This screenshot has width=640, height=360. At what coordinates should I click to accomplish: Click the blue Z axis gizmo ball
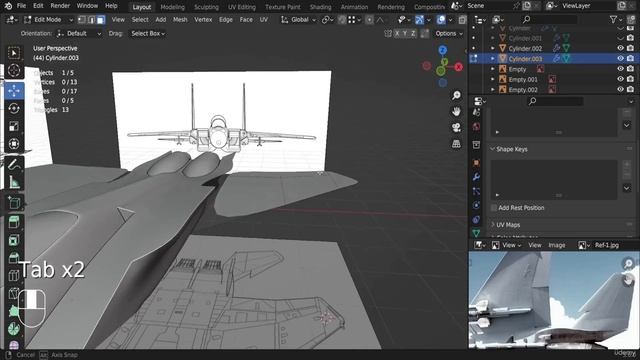pos(442,50)
